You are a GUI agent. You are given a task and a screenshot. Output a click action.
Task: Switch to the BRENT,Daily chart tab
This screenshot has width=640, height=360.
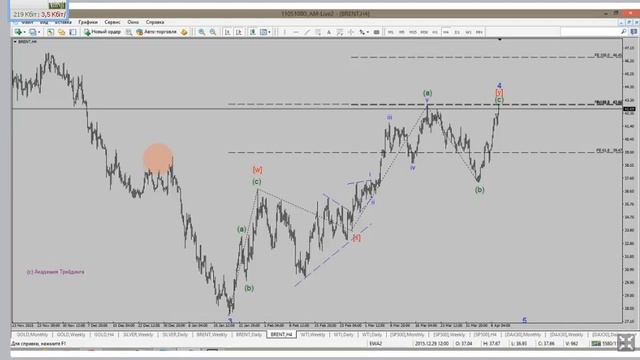[249, 335]
